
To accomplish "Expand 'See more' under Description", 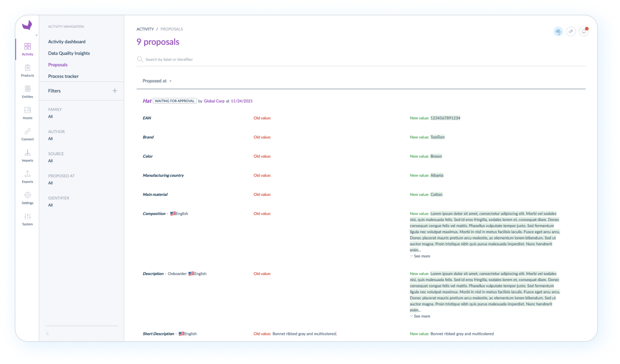I will pos(420,316).
